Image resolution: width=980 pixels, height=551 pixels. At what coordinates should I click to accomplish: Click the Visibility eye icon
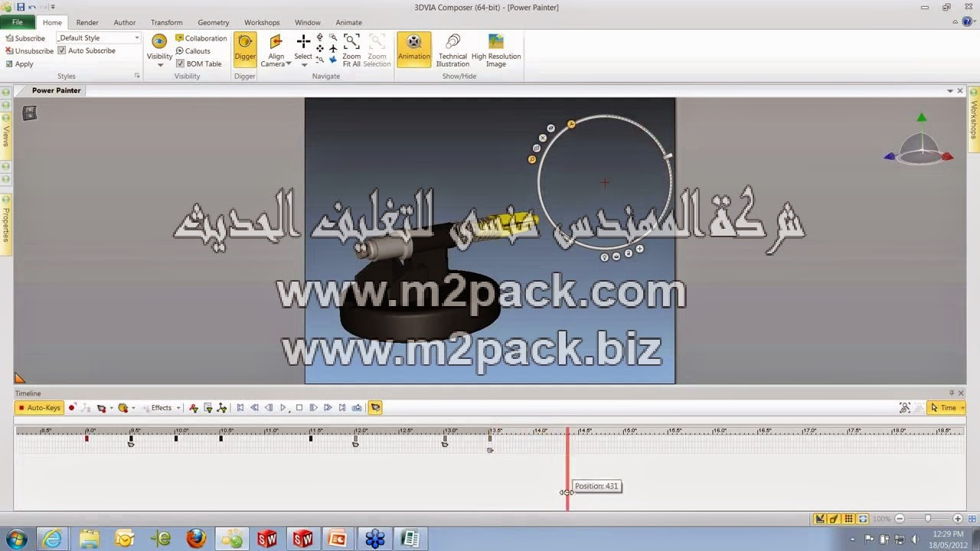coord(159,41)
